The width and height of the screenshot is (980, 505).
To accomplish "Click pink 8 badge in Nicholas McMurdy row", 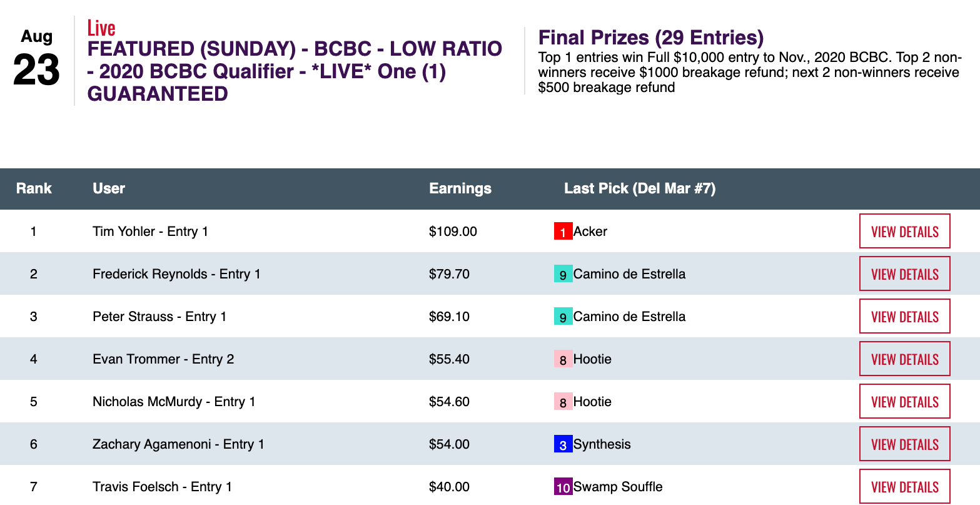I will [563, 402].
